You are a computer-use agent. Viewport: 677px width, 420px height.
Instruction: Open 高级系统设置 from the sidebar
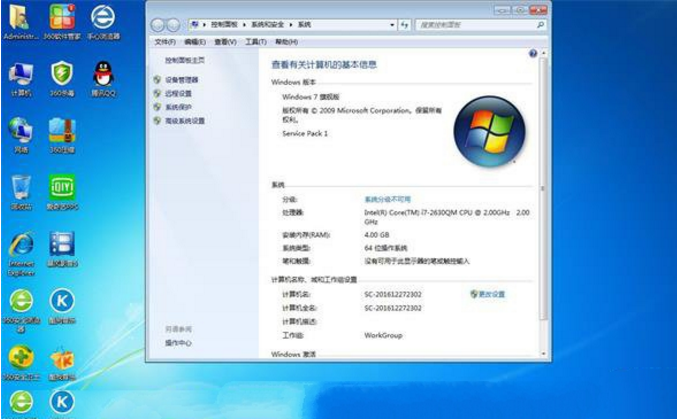tap(185, 121)
